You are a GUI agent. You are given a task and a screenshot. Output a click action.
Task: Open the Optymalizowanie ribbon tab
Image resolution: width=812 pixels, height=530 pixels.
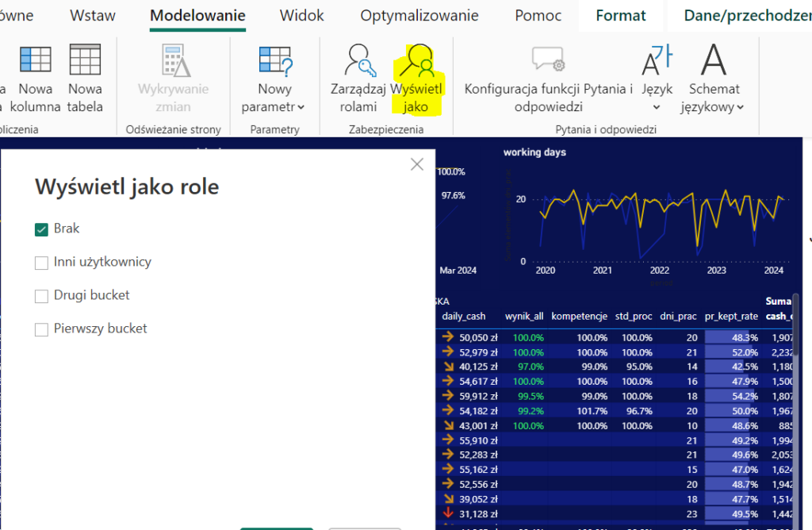click(x=419, y=16)
